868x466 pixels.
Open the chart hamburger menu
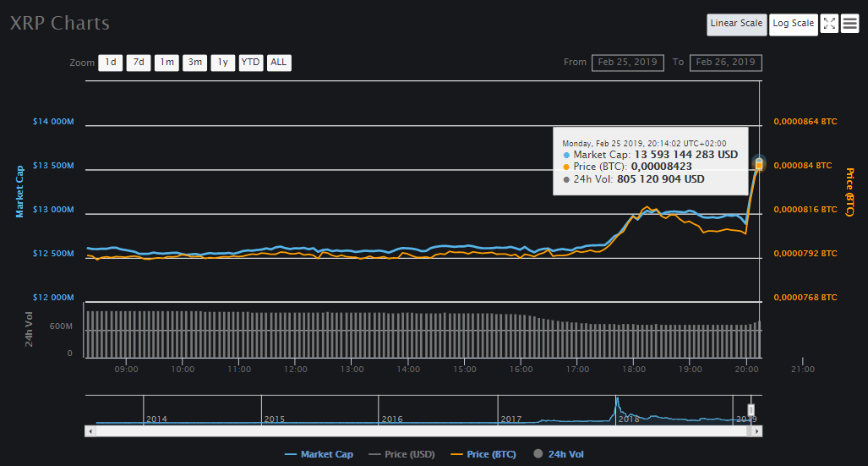(850, 24)
